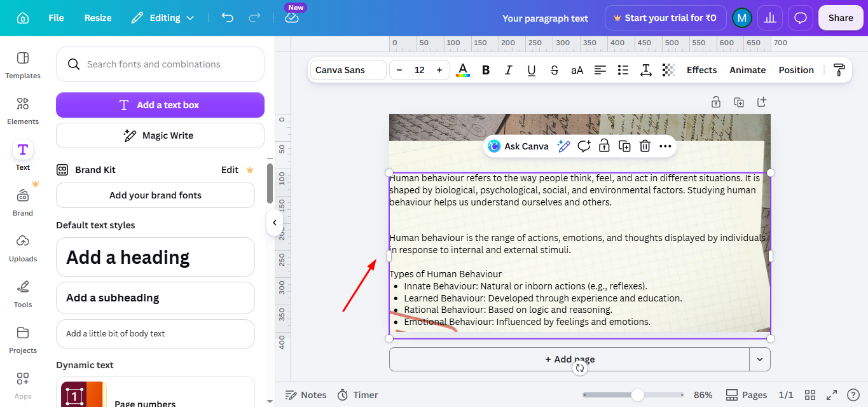868x407 pixels.
Task: Open the Canva Sans font dropdown
Action: 348,70
